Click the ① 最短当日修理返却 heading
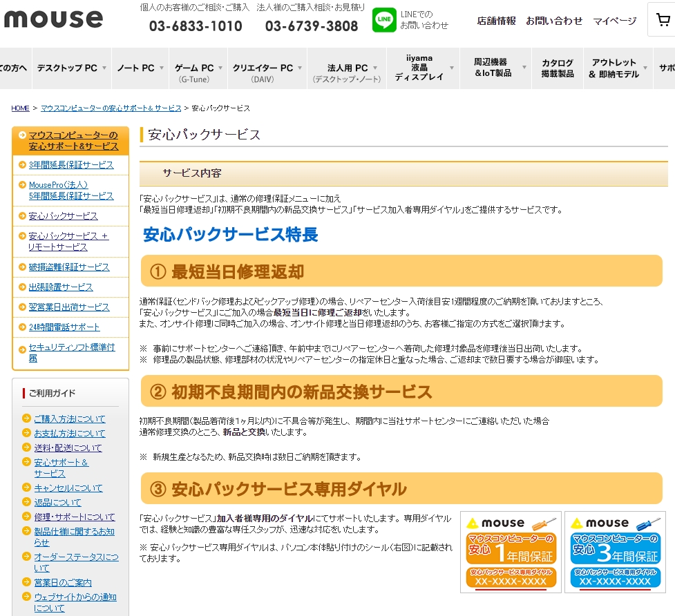 [401, 271]
